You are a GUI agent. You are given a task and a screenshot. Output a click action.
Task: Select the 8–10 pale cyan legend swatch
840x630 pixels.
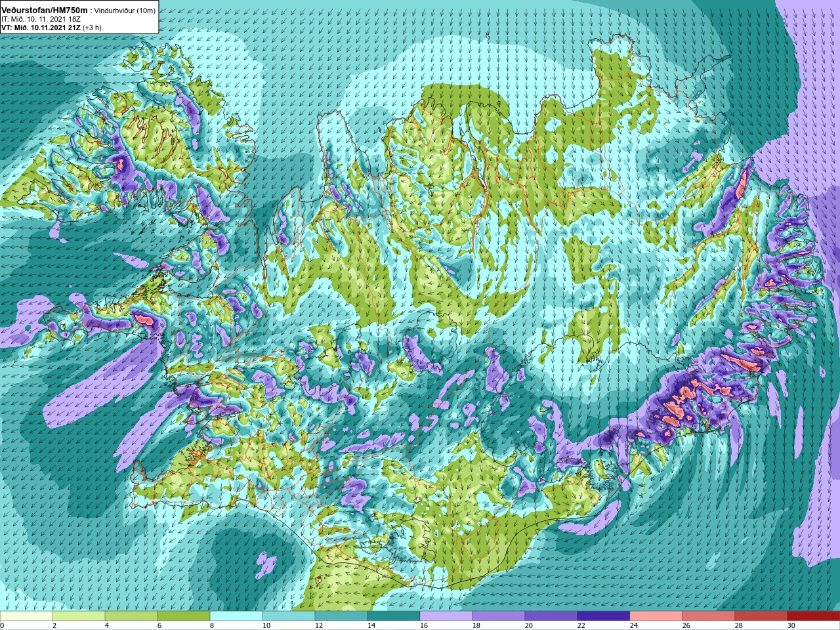point(236,616)
